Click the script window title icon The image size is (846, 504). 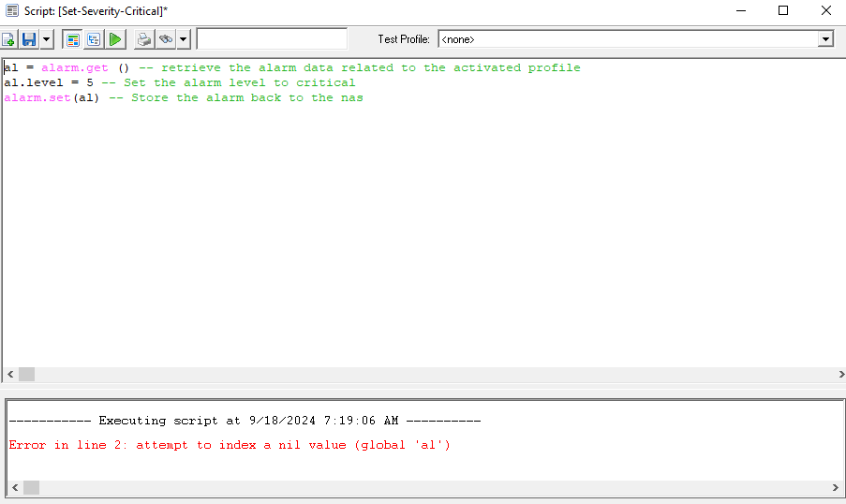tap(12, 10)
